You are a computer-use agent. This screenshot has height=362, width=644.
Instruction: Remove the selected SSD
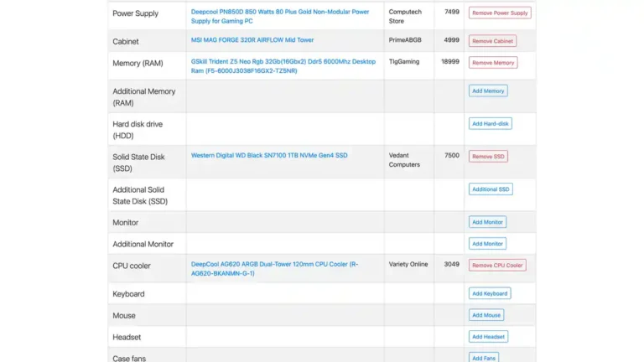pyautogui.click(x=488, y=156)
